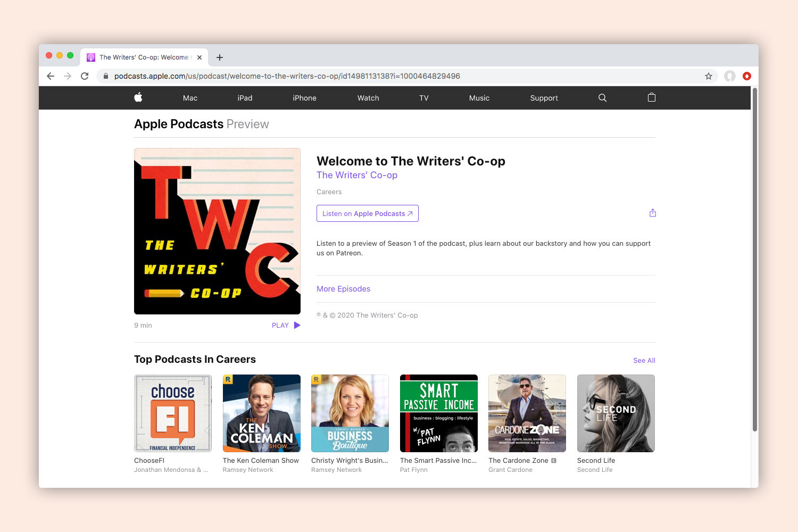Close the Writers' Co-op browser tab
Screen dimensions: 798x532
pyautogui.click(x=199, y=57)
